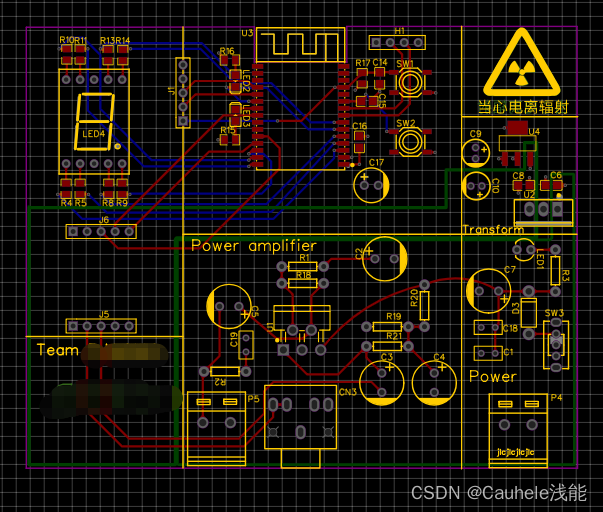The height and width of the screenshot is (512, 603).
Task: Click the 'Team' silkscreen text
Action: [58, 350]
